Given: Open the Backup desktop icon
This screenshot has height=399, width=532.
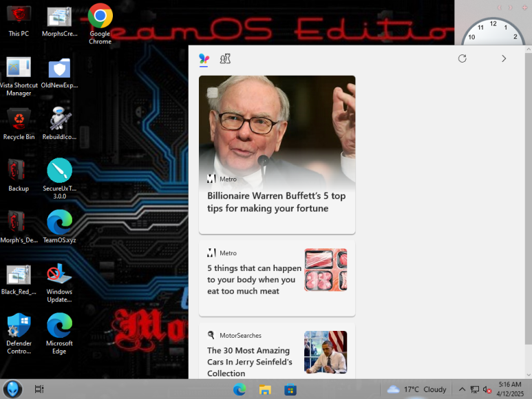Looking at the screenshot, I should (19, 175).
